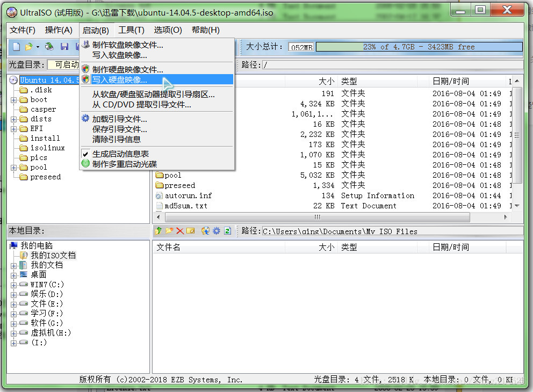Sort disc list by 日期/时间 column header

point(467,81)
